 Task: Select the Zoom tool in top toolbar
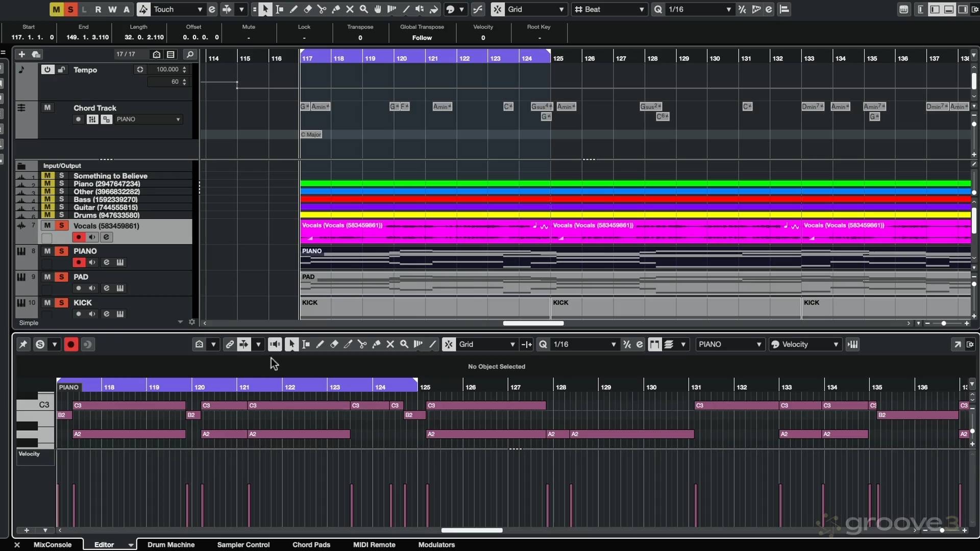coord(363,9)
